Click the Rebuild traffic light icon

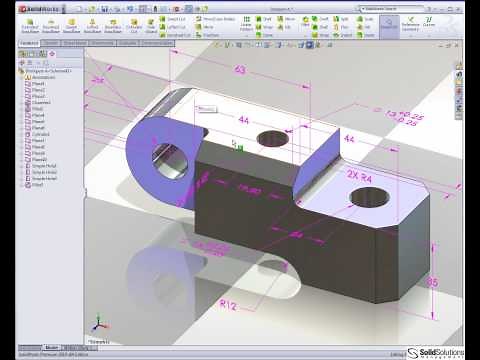tap(155, 9)
